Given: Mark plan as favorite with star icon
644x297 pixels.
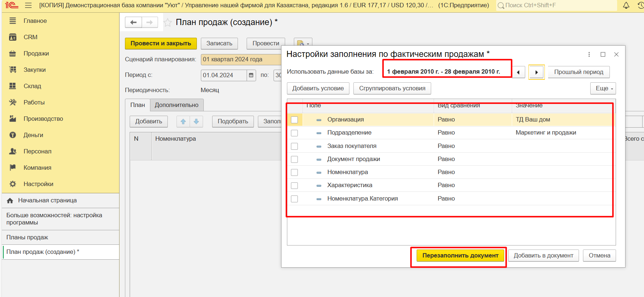Looking at the screenshot, I should tap(167, 22).
